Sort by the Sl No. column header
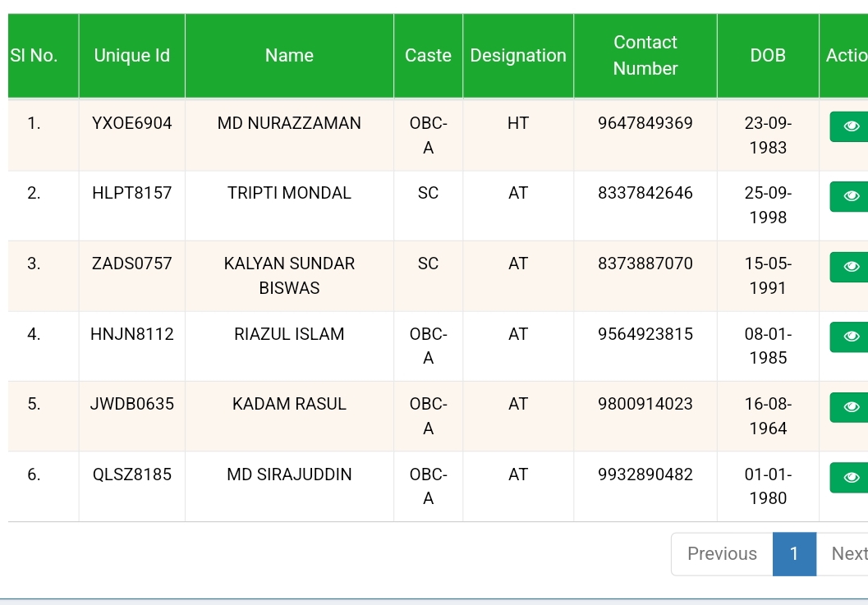The image size is (868, 605). tap(34, 56)
